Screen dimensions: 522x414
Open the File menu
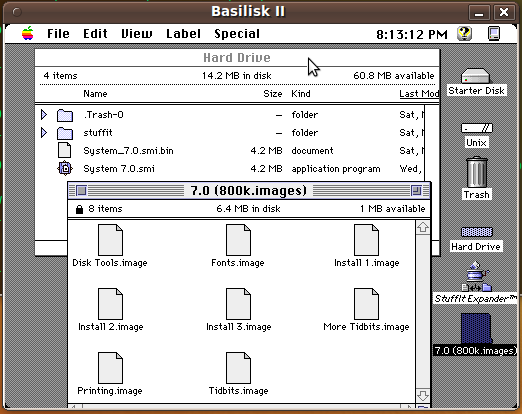point(58,34)
